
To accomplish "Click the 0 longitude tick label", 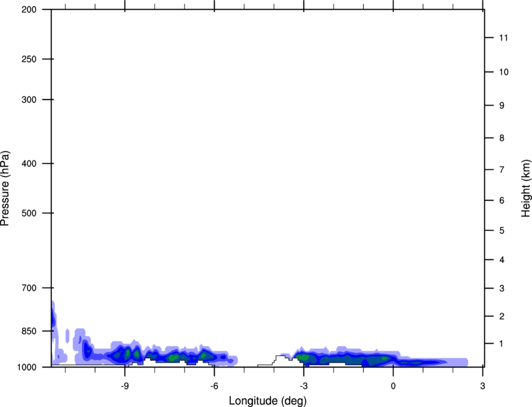I will 393,386.
